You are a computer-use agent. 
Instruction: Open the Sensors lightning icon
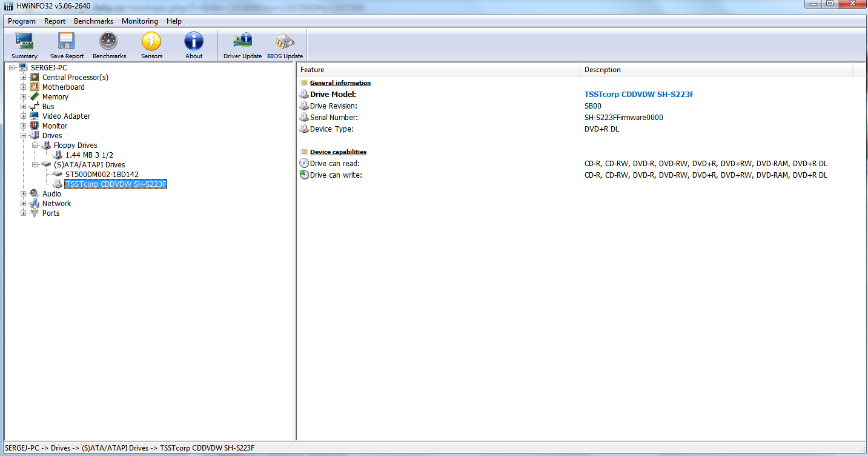[x=151, y=41]
